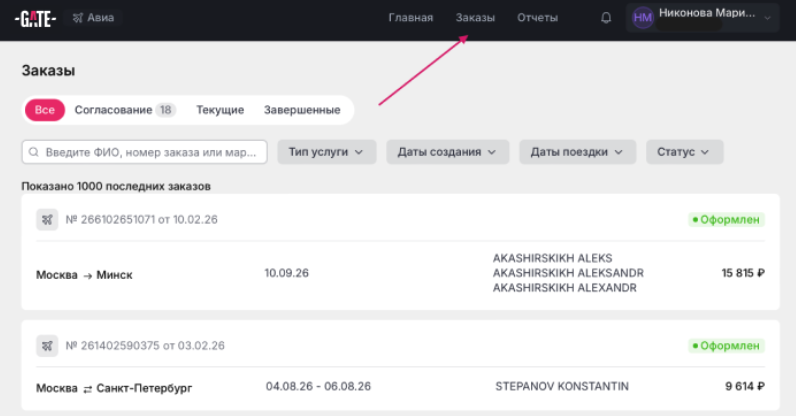Open the Даты создания filter

coord(447,152)
